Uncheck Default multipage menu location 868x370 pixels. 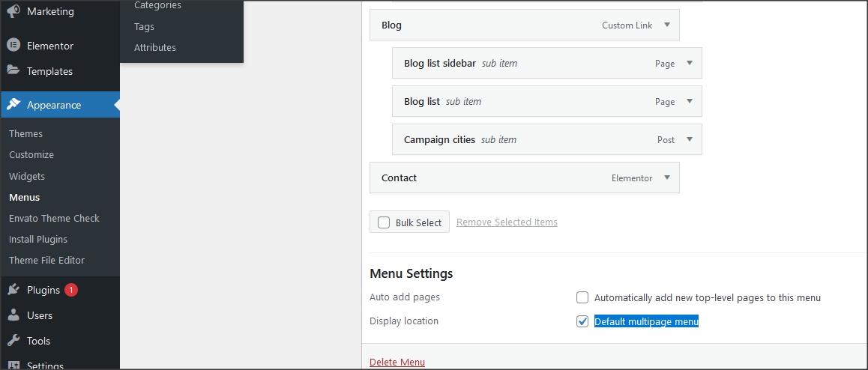pos(582,321)
